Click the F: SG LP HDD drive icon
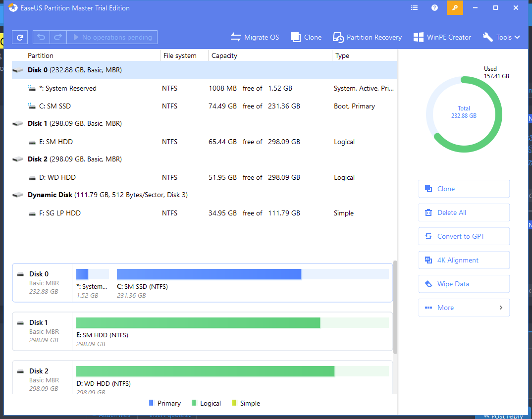532x419 pixels. pos(32,214)
